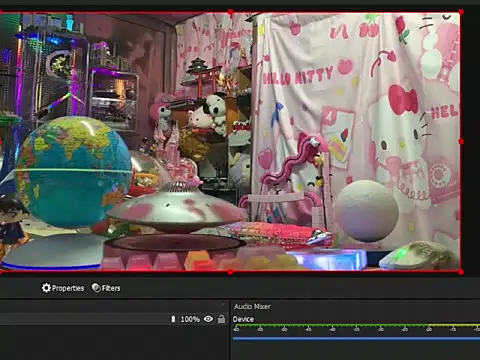Select the webcam preview showing the globe
Viewport: 480px width, 360px height.
[x=230, y=142]
